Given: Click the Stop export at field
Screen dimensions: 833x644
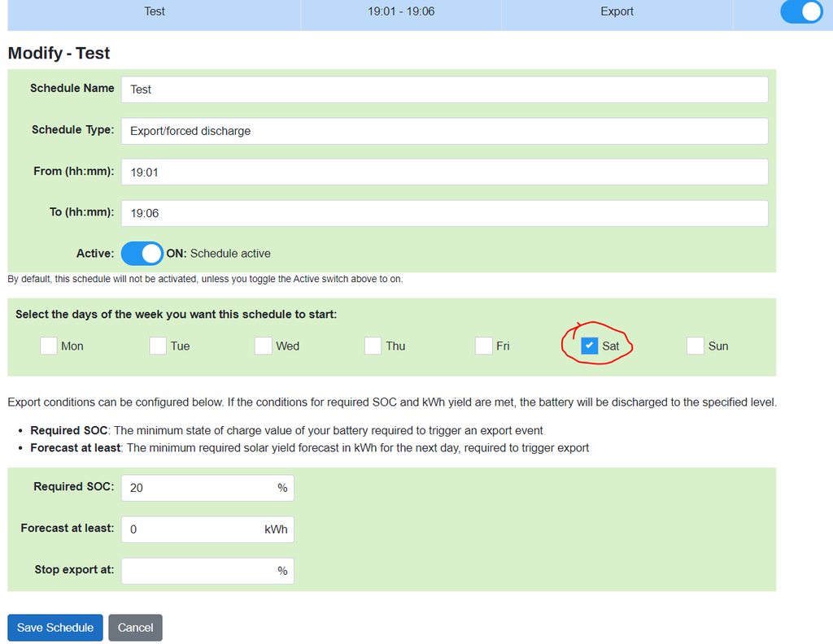Looking at the screenshot, I should click(x=199, y=571).
